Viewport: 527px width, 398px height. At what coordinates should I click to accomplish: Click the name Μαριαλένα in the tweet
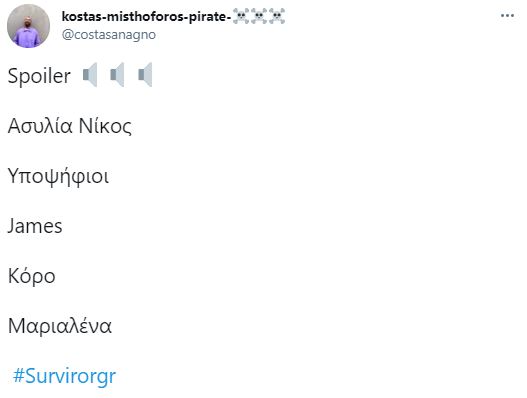coord(59,326)
